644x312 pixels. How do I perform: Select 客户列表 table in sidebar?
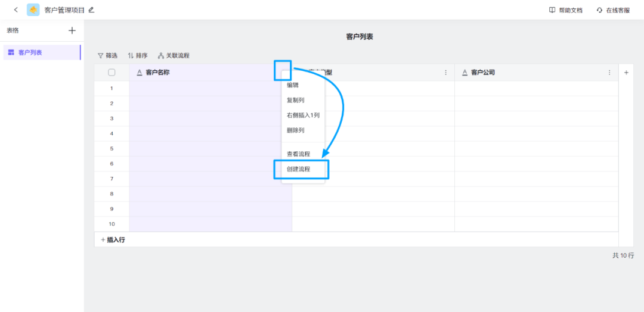tap(30, 52)
